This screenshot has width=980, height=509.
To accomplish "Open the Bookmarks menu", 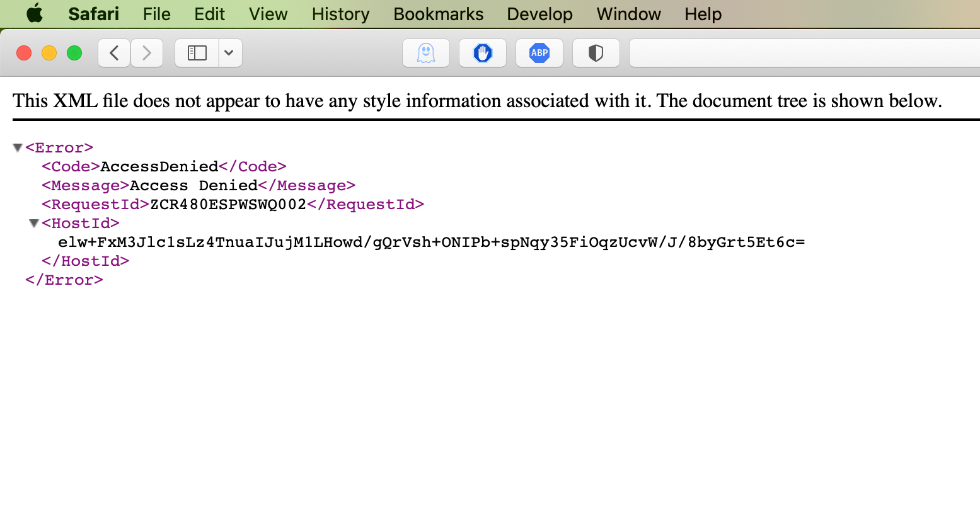I will (438, 14).
